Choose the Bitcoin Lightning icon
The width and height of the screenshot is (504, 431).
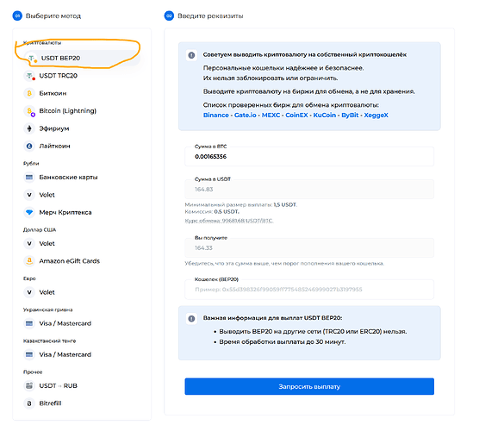(29, 111)
